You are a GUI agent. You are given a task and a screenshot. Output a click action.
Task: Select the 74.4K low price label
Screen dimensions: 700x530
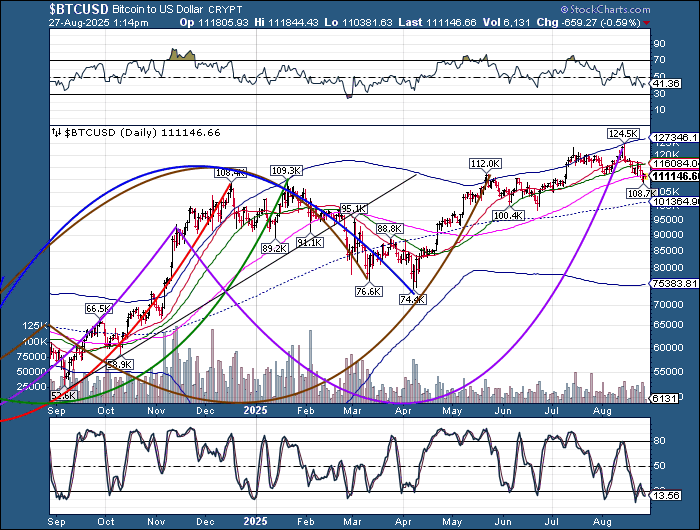pos(413,299)
